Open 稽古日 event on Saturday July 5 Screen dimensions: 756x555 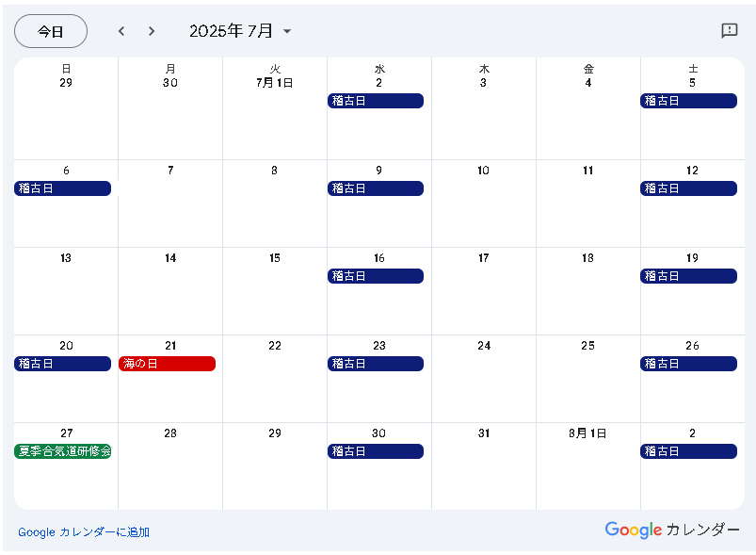click(688, 101)
